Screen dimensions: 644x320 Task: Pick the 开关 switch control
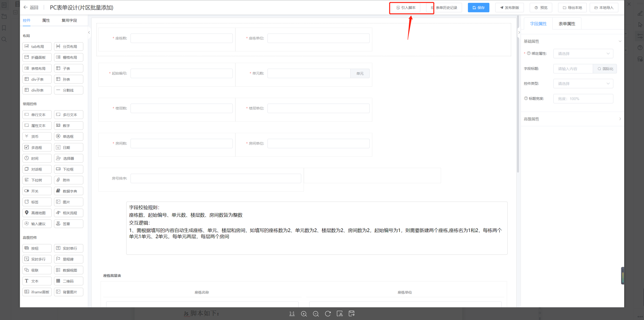37,191
